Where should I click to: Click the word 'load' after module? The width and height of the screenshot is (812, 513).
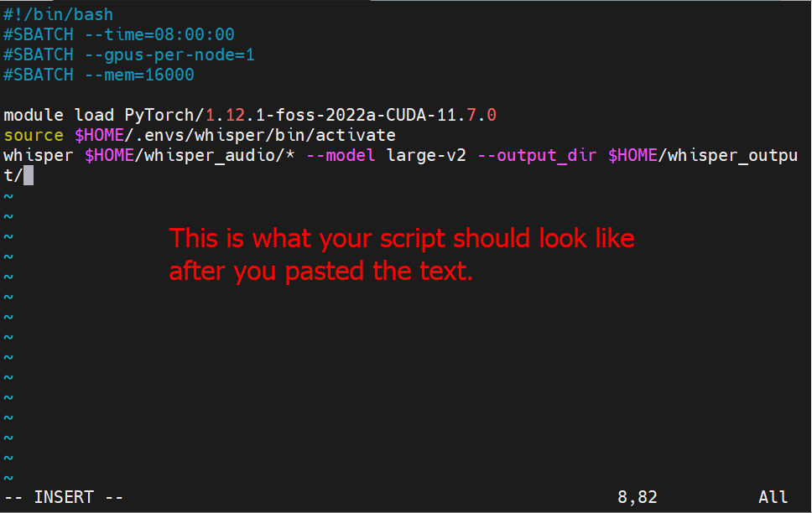(x=94, y=115)
